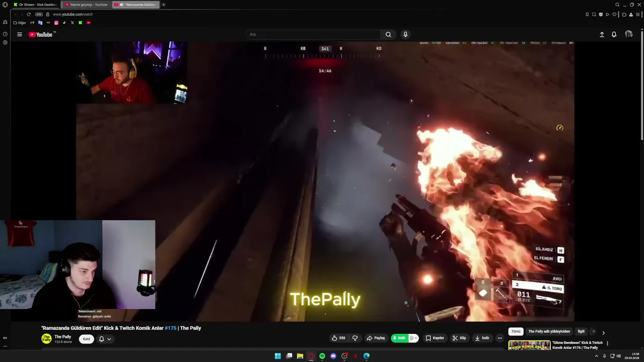Open The Pally channel name link

pyautogui.click(x=63, y=337)
